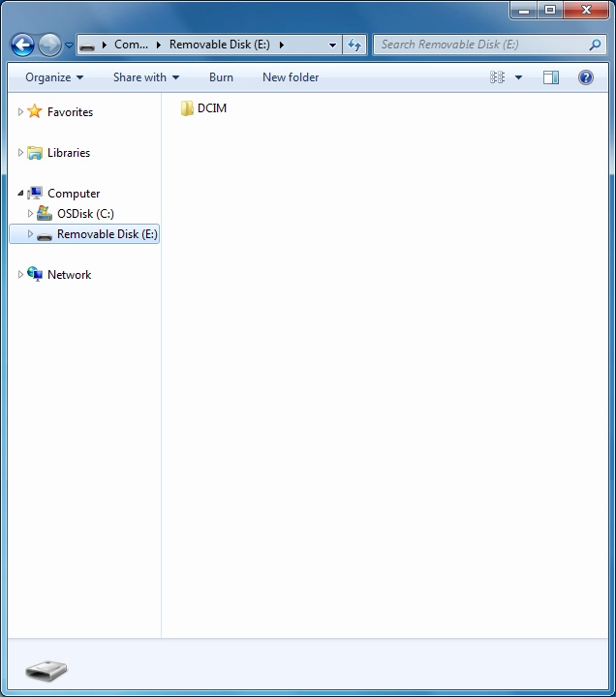
Task: Click the Forward navigation arrow button
Action: pos(49,45)
